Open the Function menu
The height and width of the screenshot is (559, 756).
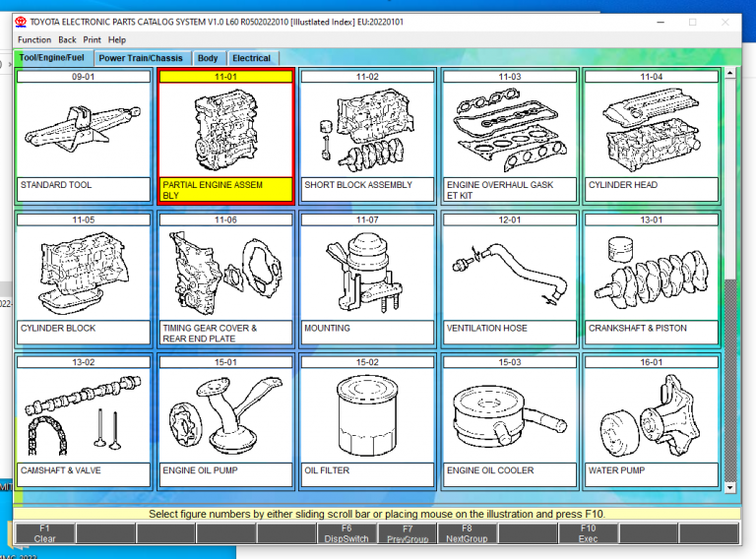point(34,40)
